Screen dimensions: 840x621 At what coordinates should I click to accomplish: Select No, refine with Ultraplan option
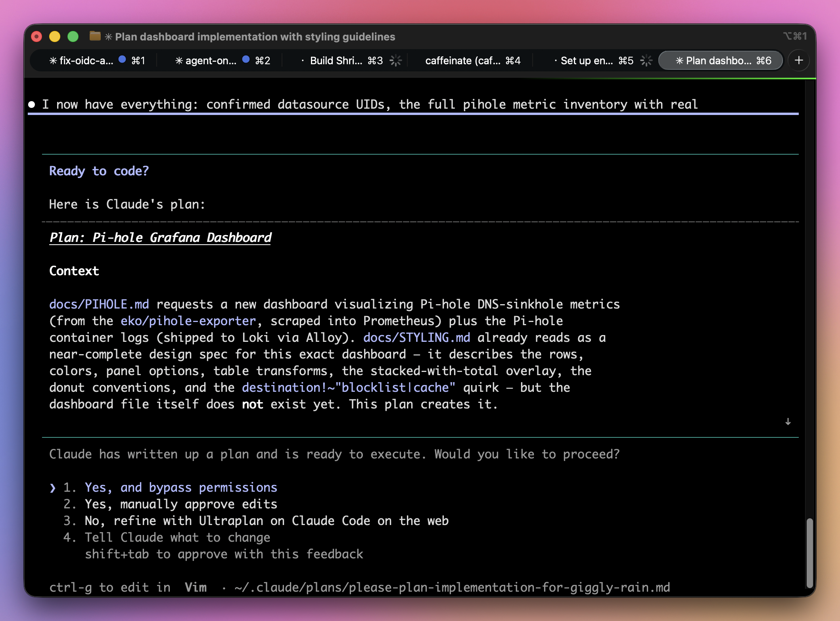point(267,521)
